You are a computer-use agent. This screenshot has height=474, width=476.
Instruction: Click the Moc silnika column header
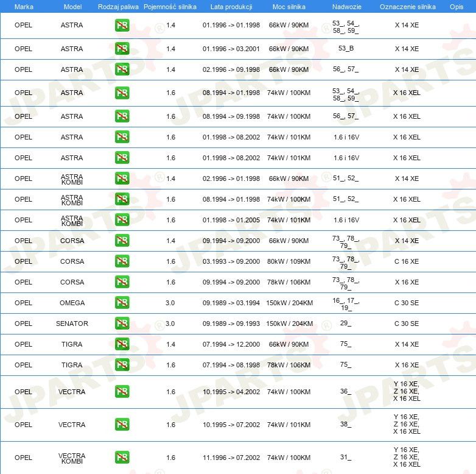[x=289, y=7]
